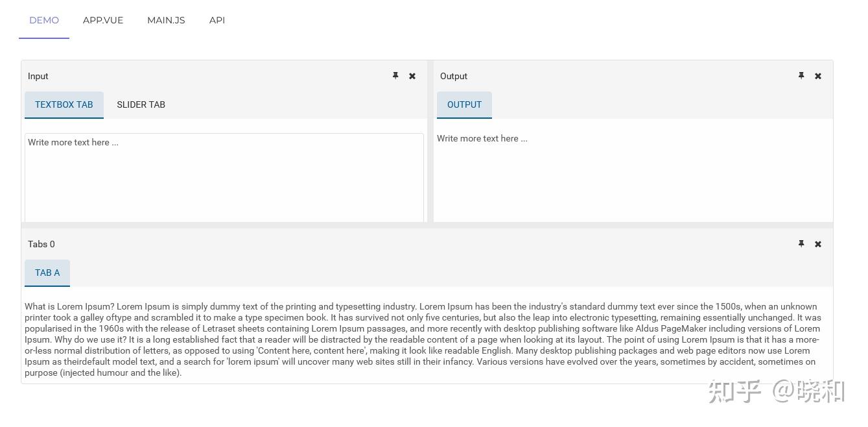Switch to the DEMO tab

44,20
